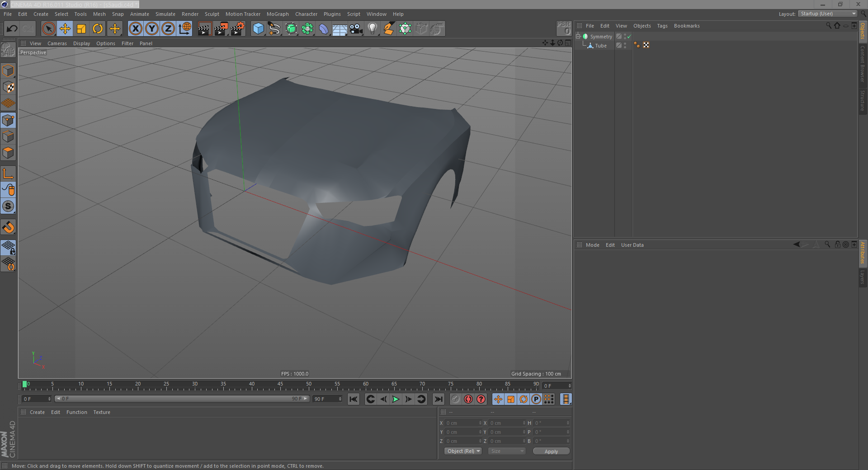Add a floor environment object

340,29
